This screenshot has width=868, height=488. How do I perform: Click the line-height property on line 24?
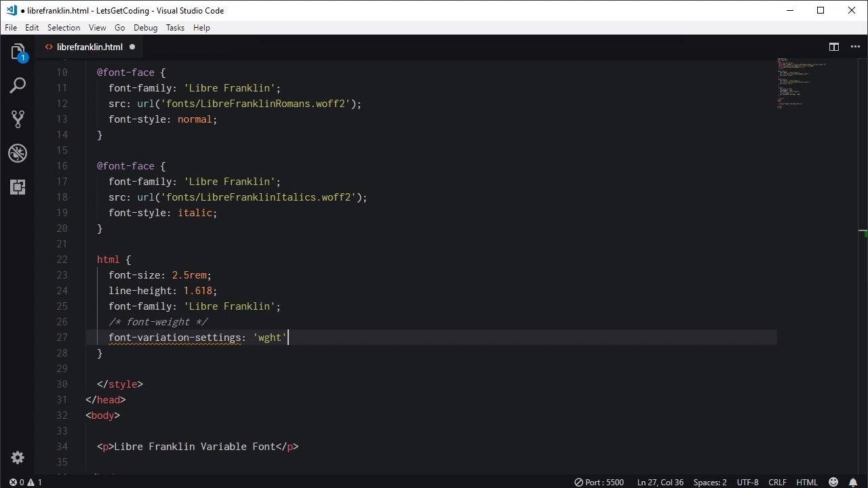pos(140,291)
